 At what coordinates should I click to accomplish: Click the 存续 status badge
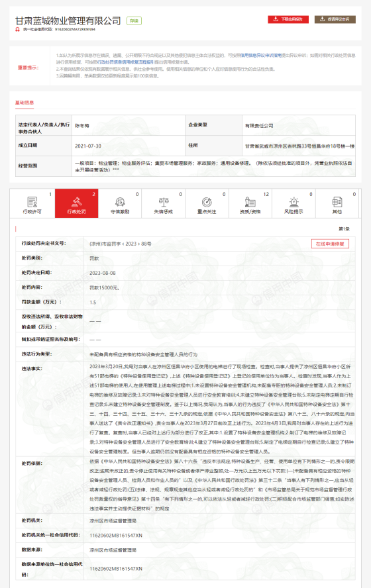tap(134, 21)
